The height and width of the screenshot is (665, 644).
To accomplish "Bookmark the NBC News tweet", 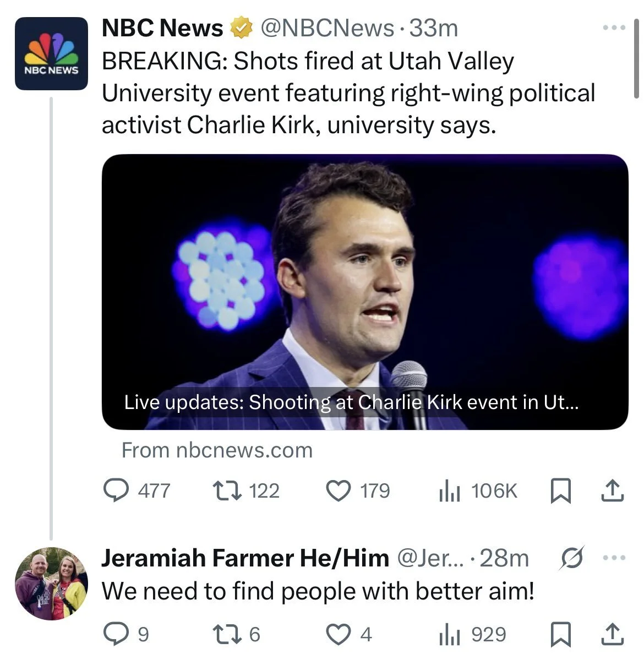I will tap(560, 490).
